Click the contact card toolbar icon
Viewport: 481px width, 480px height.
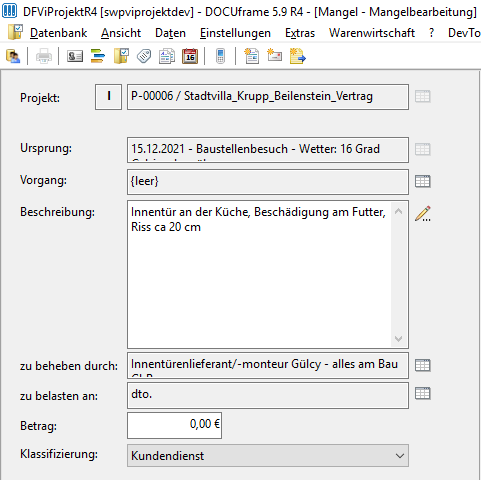point(75,56)
